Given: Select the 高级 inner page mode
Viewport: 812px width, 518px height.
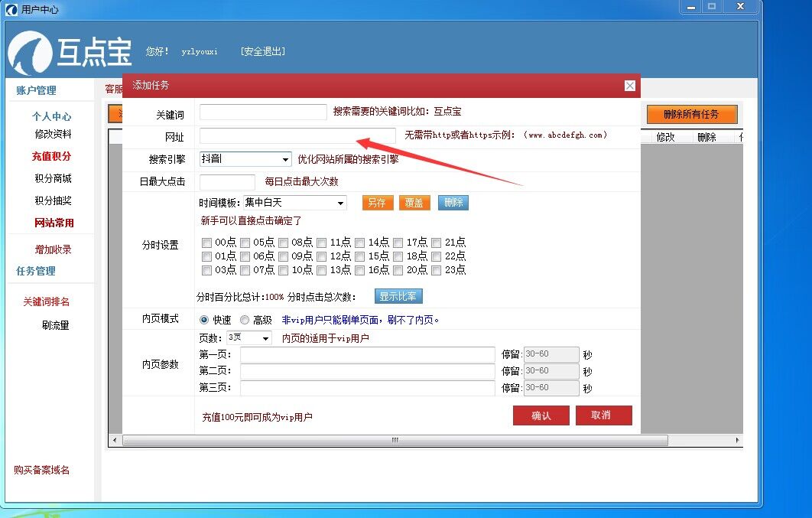Looking at the screenshot, I should 245,320.
